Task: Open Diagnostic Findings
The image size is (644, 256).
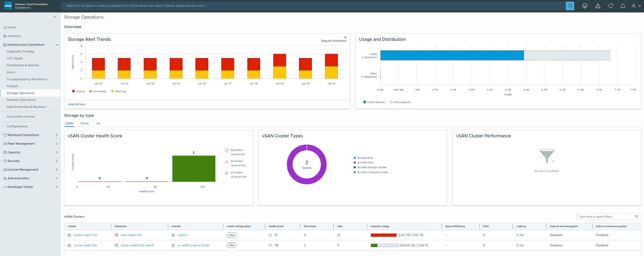Action: [x=21, y=52]
